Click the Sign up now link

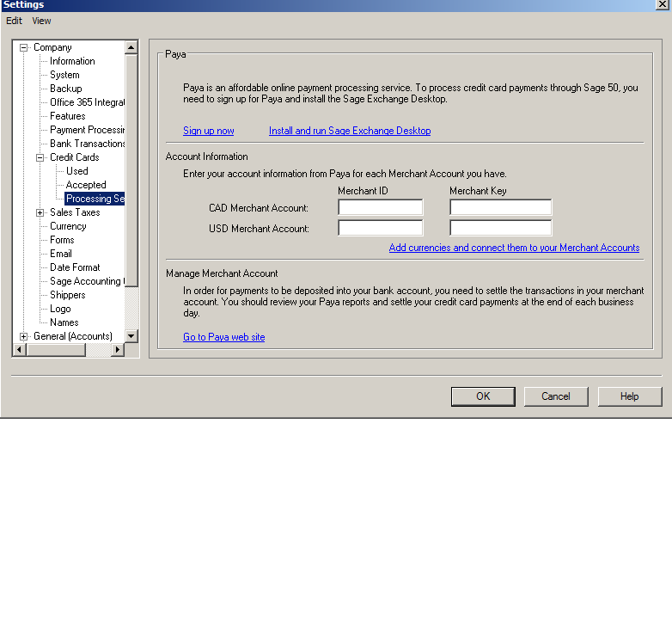pyautogui.click(x=209, y=131)
